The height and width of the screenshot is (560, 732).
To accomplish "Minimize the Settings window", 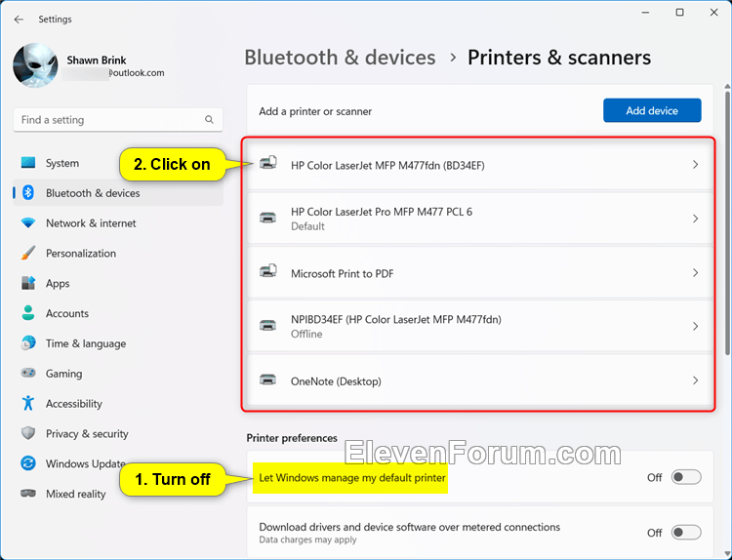I will [x=646, y=13].
